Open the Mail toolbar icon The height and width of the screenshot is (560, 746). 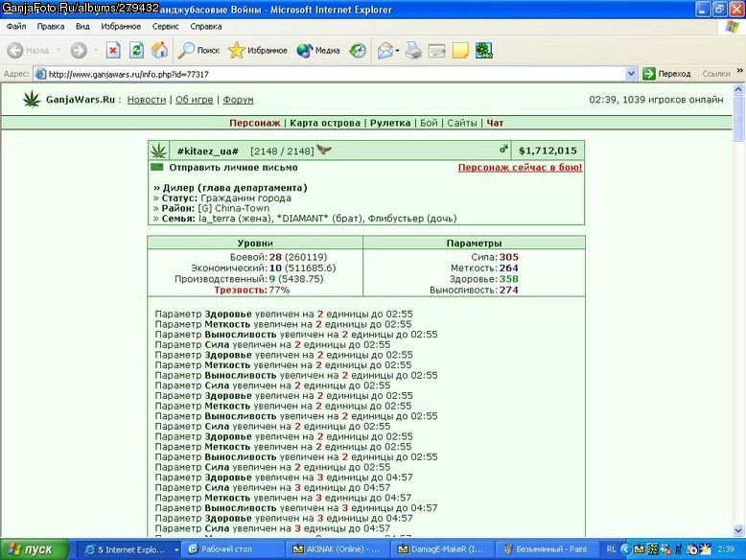[385, 50]
